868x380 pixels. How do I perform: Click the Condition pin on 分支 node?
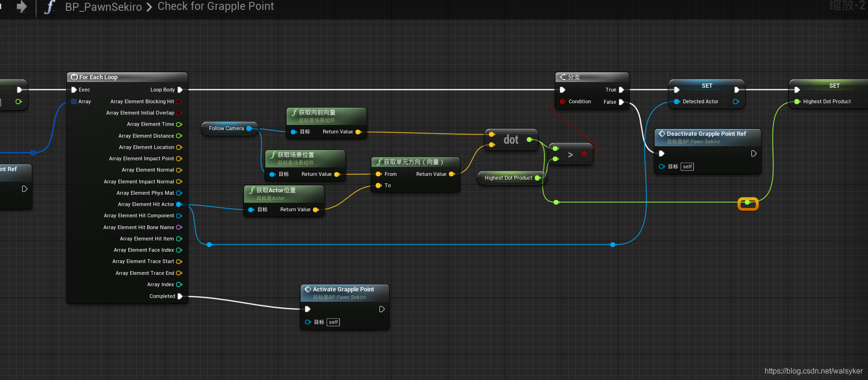coord(563,101)
